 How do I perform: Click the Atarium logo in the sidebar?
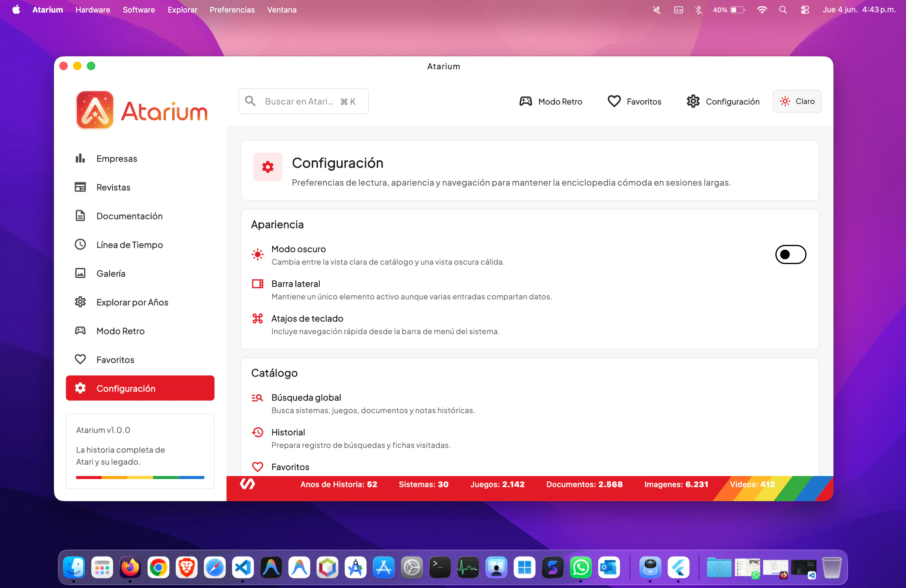click(x=142, y=110)
